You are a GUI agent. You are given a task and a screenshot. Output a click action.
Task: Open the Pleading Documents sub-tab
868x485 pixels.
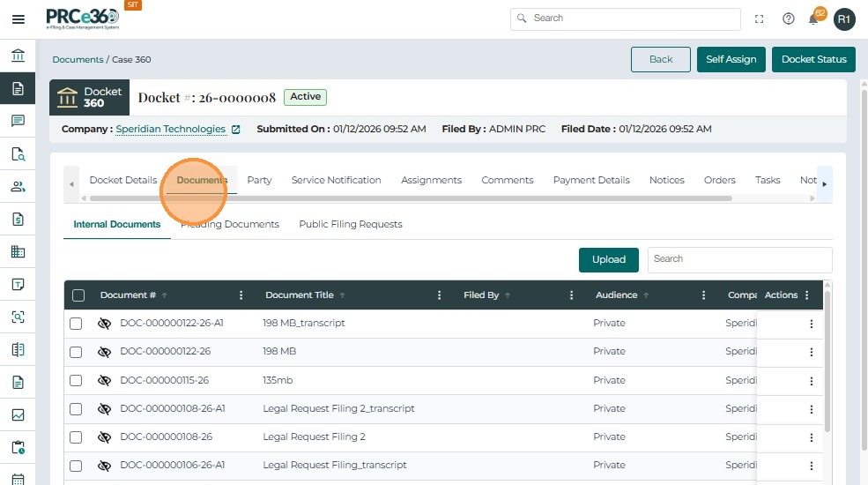coord(230,224)
